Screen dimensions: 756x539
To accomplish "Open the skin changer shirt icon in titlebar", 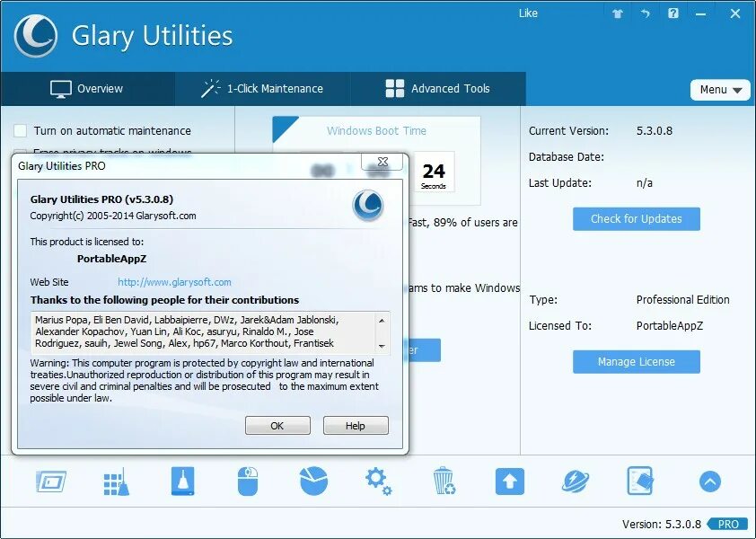I will (x=617, y=13).
